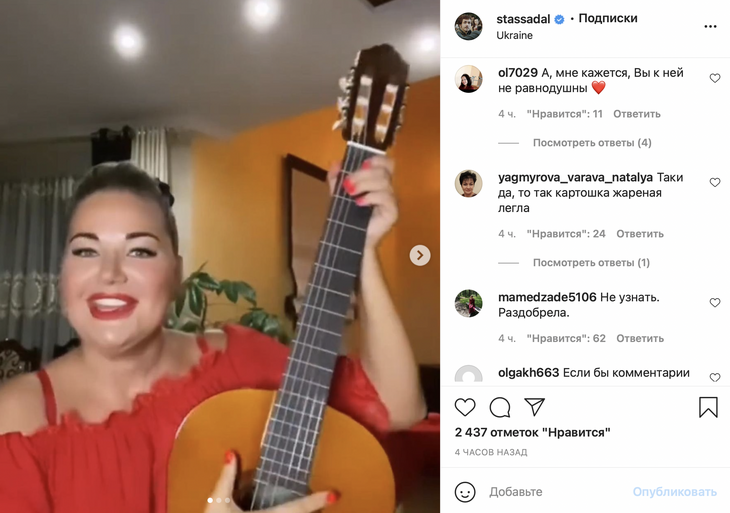
Task: Click stassadal profile avatar
Action: click(468, 26)
